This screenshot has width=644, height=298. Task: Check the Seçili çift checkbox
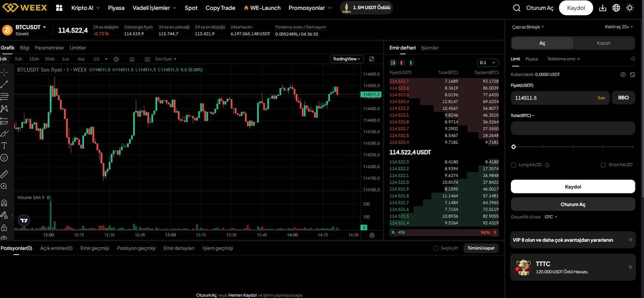[x=435, y=248]
